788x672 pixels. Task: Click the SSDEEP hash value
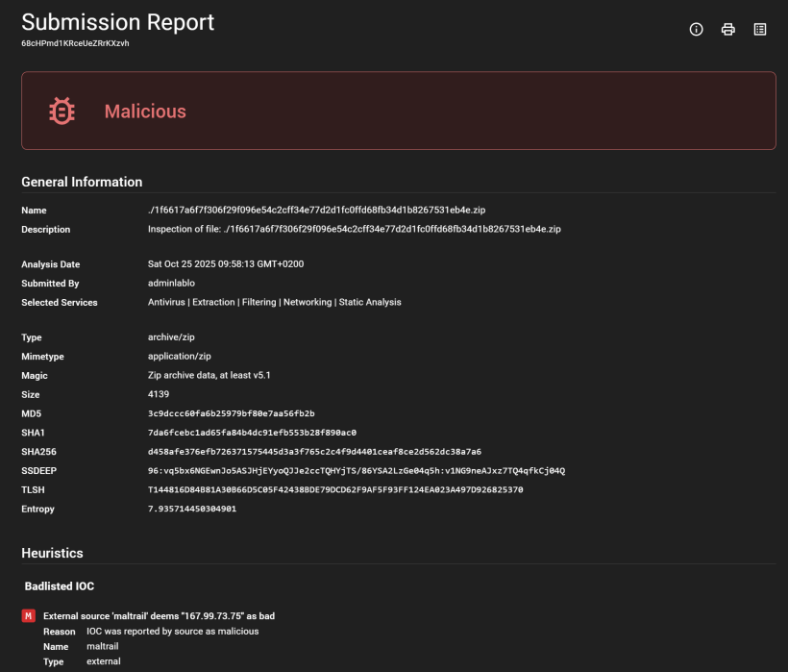356,470
